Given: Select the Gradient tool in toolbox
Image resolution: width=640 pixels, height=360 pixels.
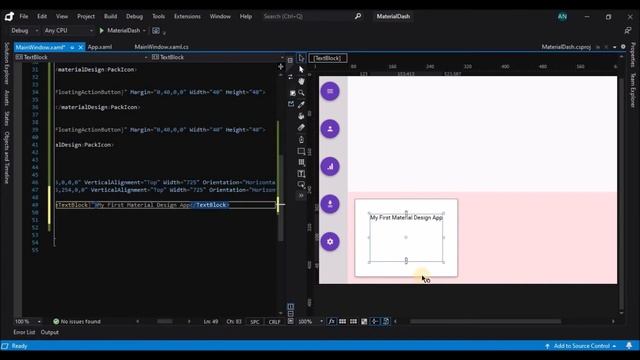Looking at the screenshot, I should pyautogui.click(x=301, y=127).
